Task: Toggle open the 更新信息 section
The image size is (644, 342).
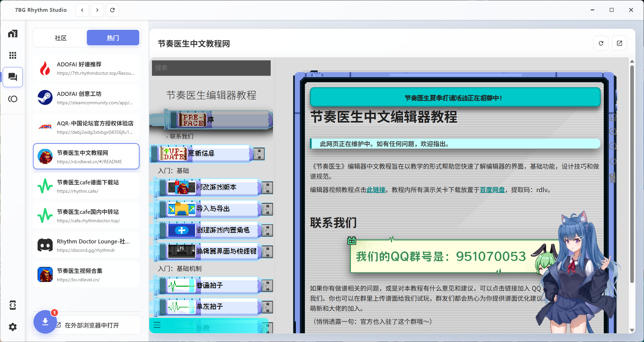Action: click(259, 154)
